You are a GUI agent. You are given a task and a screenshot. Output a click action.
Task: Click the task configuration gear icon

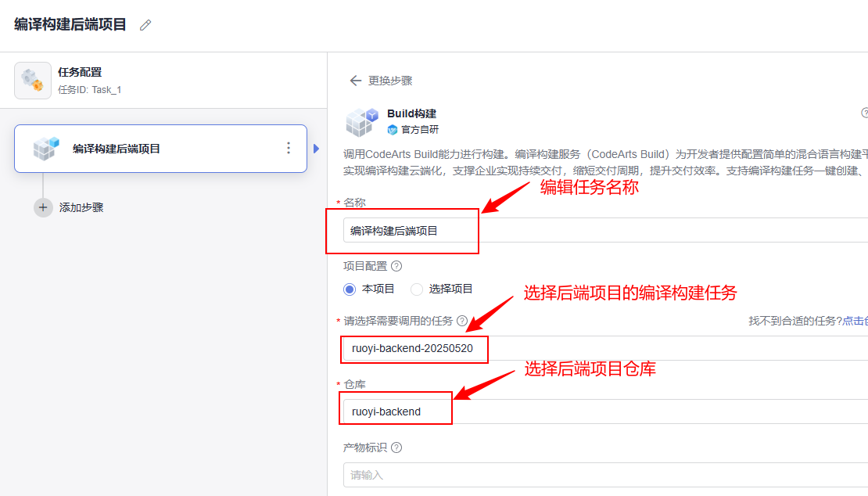pos(33,81)
